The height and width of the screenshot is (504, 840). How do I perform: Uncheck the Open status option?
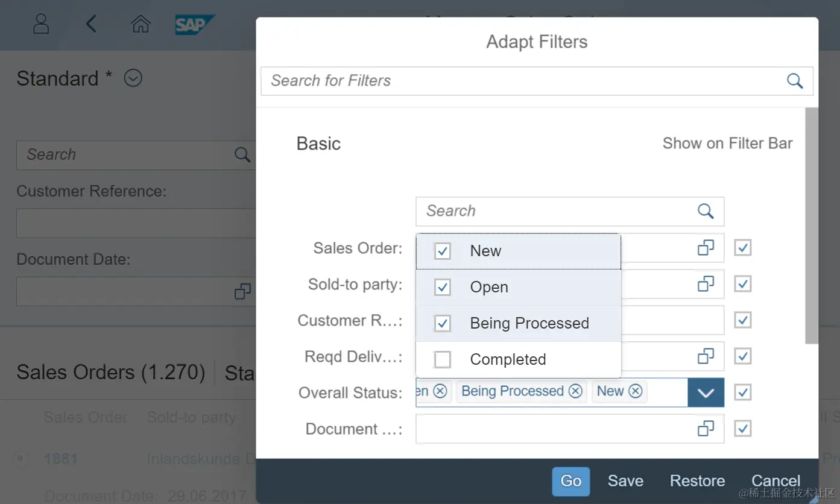coord(443,288)
